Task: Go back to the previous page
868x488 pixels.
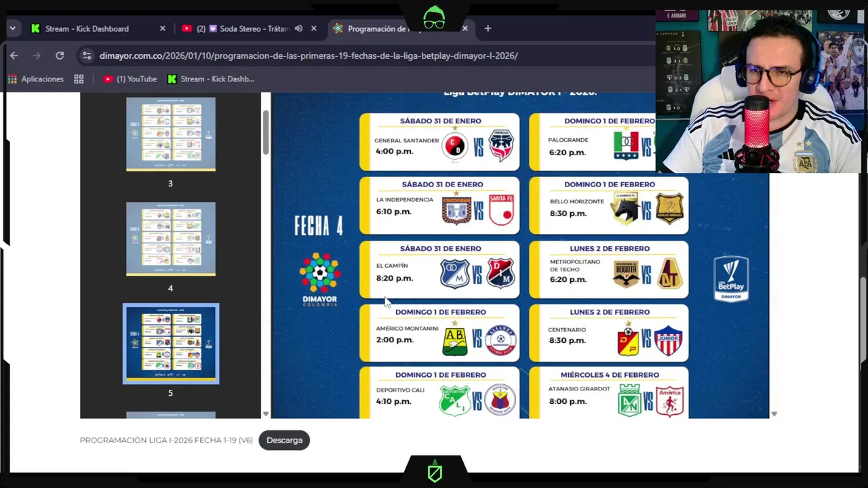Action: [14, 56]
